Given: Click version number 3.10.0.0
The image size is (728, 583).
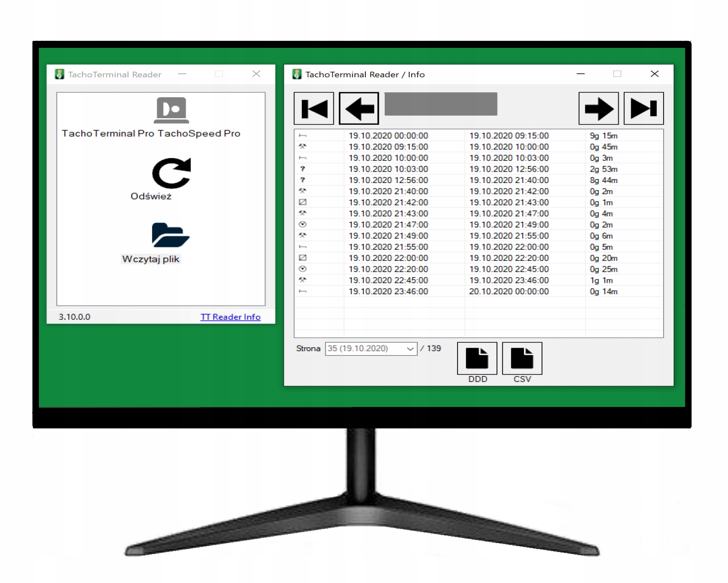Looking at the screenshot, I should (x=74, y=317).
